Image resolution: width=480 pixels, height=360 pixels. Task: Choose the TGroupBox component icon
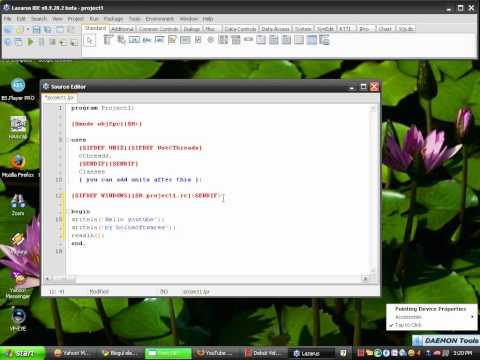point(261,40)
